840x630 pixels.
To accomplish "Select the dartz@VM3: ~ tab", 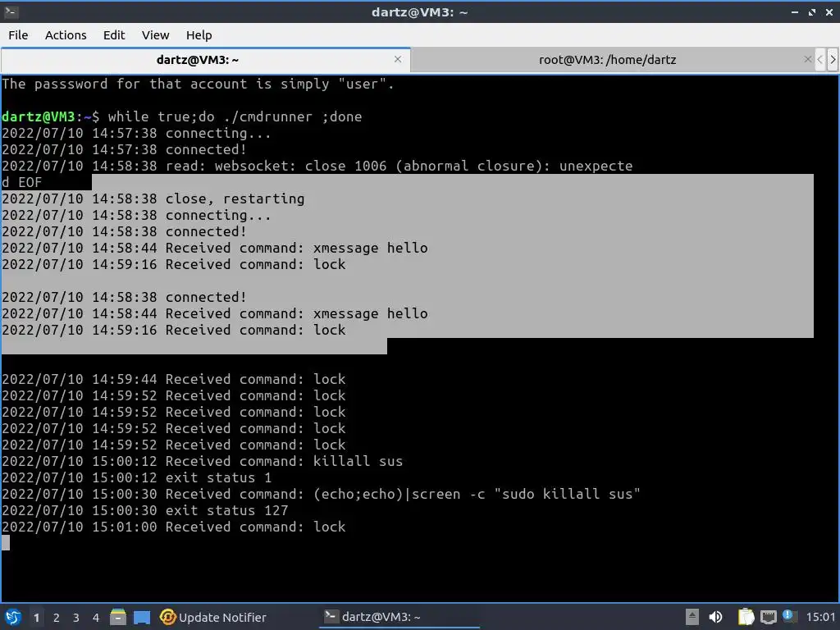I will coord(197,60).
